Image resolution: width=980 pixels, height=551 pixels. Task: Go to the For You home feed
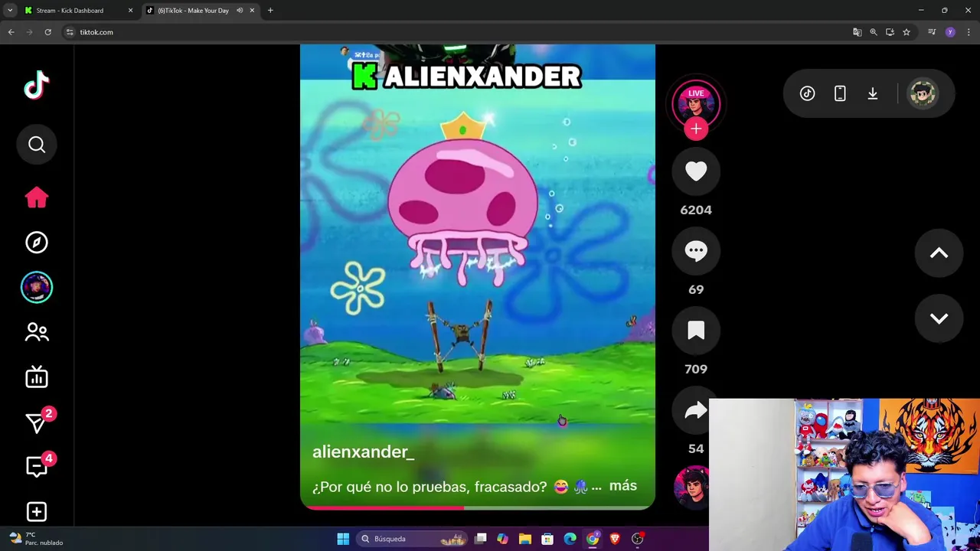37,197
